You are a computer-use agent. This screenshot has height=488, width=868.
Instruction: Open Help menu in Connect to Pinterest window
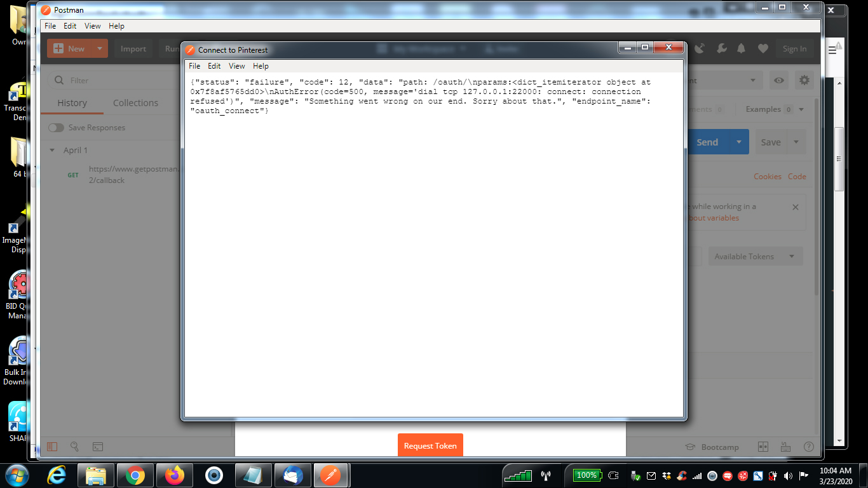[x=261, y=66]
